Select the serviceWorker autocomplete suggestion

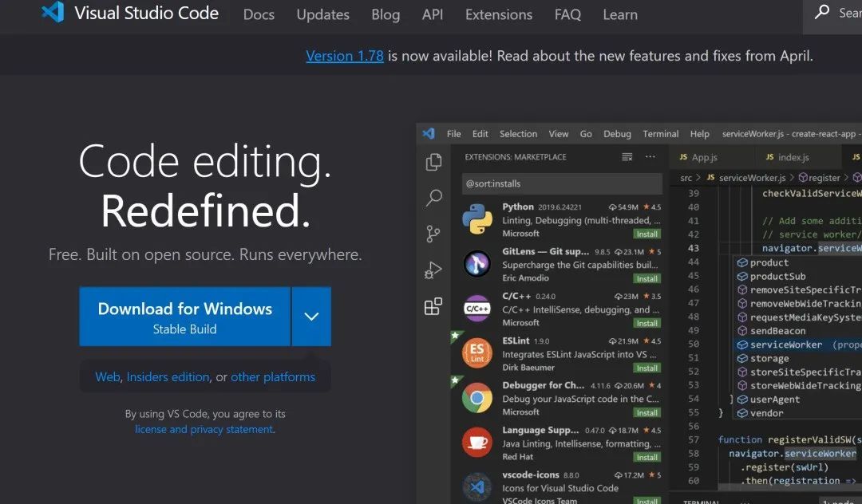786,345
